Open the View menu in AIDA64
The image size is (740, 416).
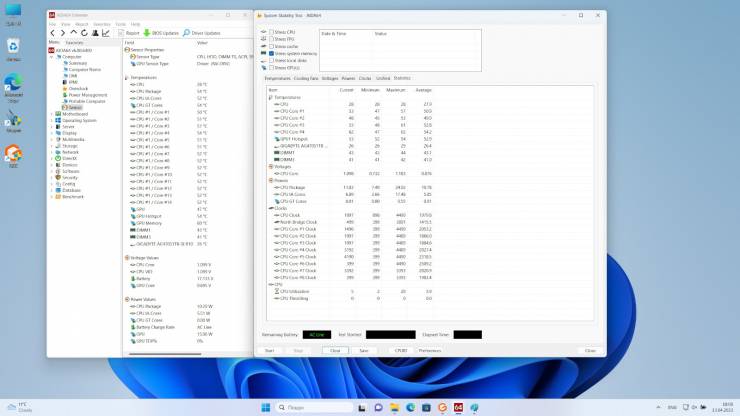pyautogui.click(x=66, y=24)
